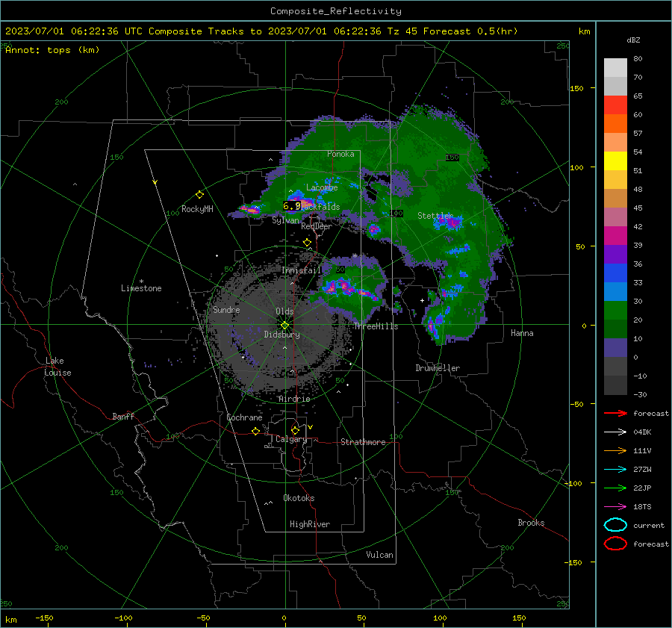The height and width of the screenshot is (628, 672).
Task: Click the Calgary city label
Action: (x=291, y=439)
